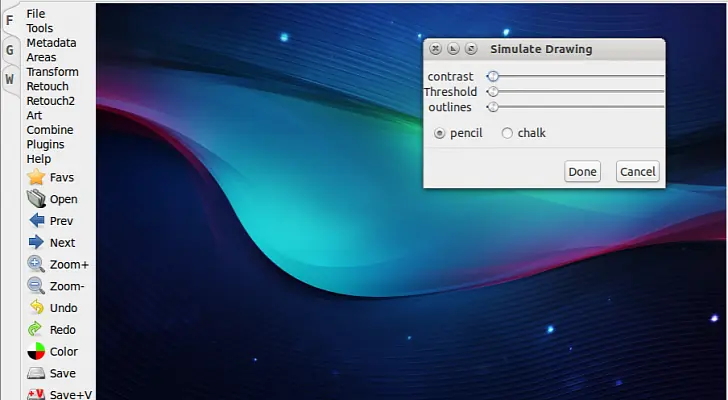Select the chalk radio button
This screenshot has height=400, width=728.
coord(507,133)
